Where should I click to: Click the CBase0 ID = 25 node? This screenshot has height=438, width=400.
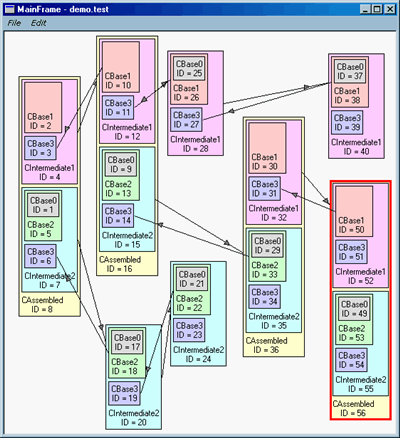(189, 68)
